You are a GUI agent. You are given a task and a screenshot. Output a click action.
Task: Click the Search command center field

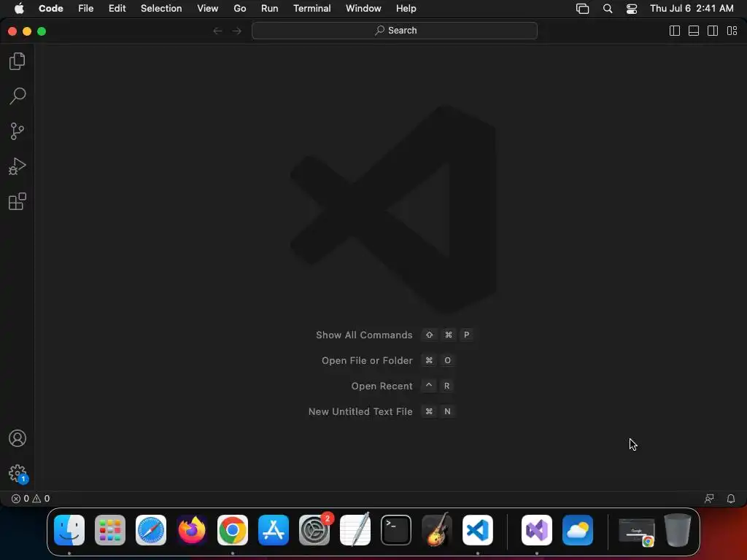point(395,31)
